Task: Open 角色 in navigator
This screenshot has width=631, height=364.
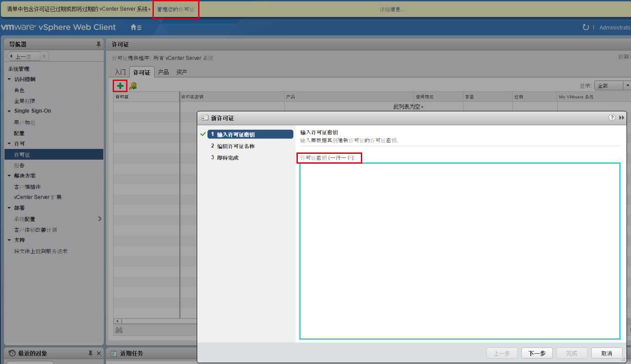Action: 19,90
